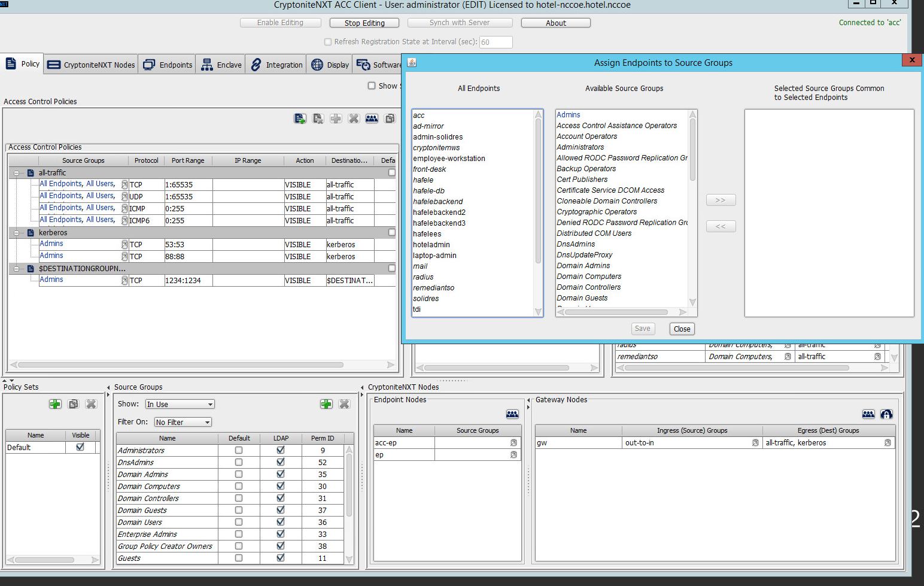This screenshot has height=586, width=924.
Task: Click the About button
Action: click(x=555, y=23)
